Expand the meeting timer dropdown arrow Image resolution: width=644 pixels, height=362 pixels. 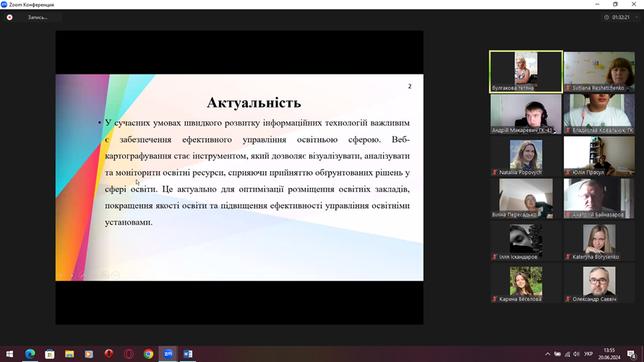click(636, 17)
